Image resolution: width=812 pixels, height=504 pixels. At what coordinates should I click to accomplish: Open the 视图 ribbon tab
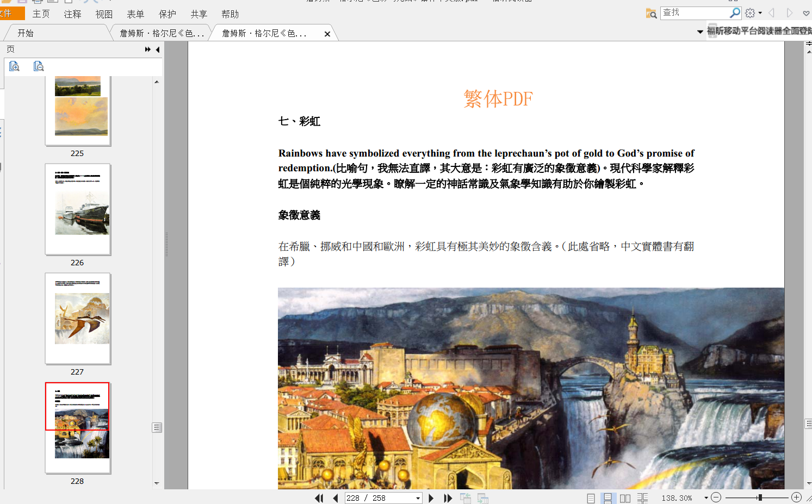pos(104,14)
